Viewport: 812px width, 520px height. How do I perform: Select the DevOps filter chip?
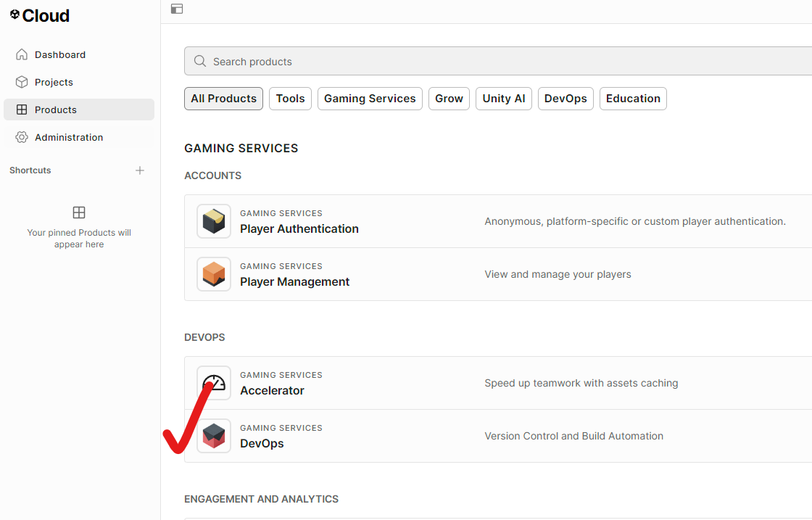tap(565, 99)
